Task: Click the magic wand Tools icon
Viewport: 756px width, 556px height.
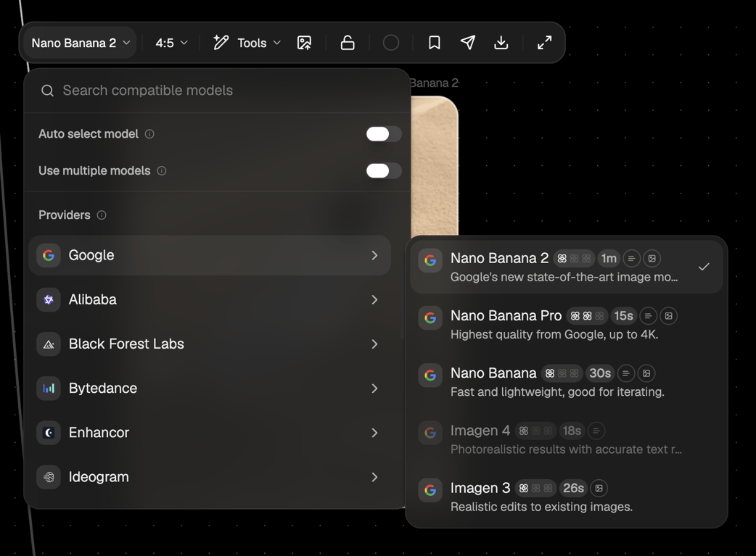Action: pyautogui.click(x=221, y=43)
